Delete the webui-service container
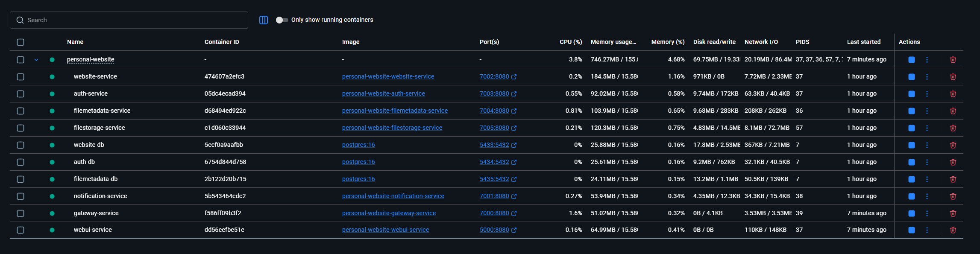The height and width of the screenshot is (254, 980). pyautogui.click(x=953, y=230)
